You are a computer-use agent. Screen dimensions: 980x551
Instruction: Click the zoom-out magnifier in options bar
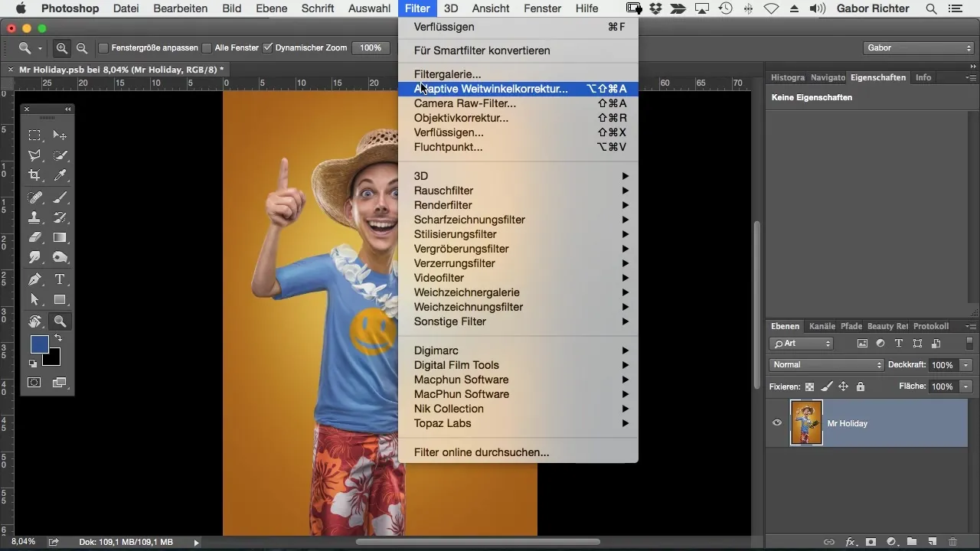[81, 47]
